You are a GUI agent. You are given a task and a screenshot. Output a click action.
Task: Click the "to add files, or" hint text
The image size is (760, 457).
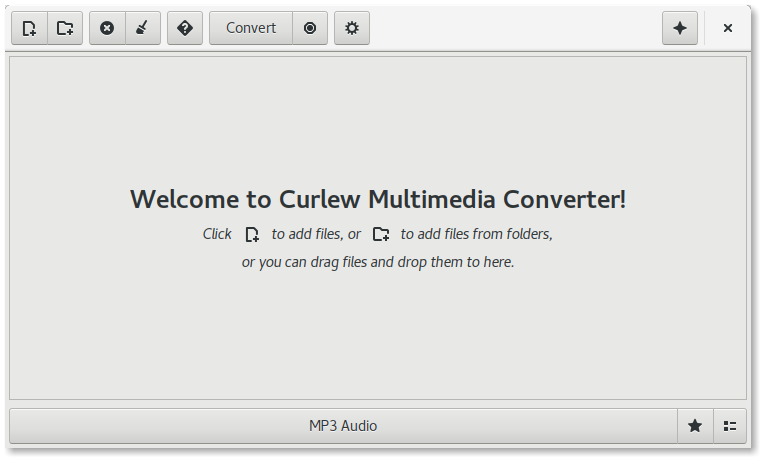click(x=316, y=234)
